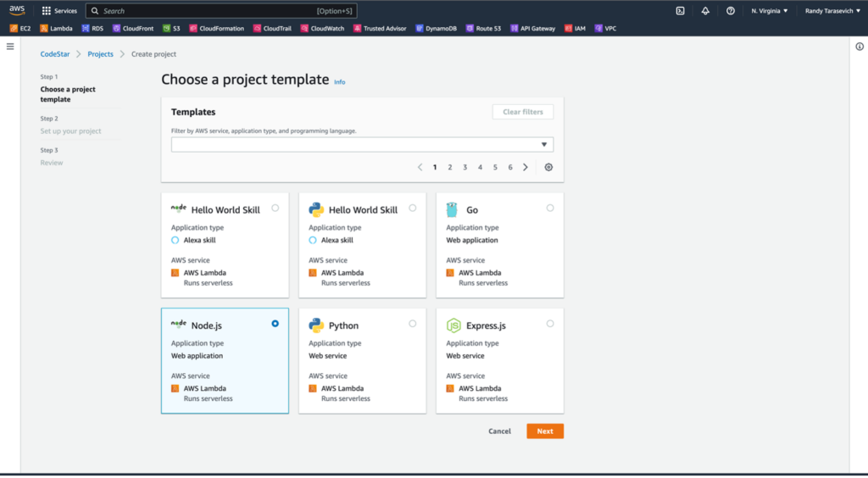The image size is (868, 478).
Task: Click the Clear filters button
Action: click(x=522, y=112)
